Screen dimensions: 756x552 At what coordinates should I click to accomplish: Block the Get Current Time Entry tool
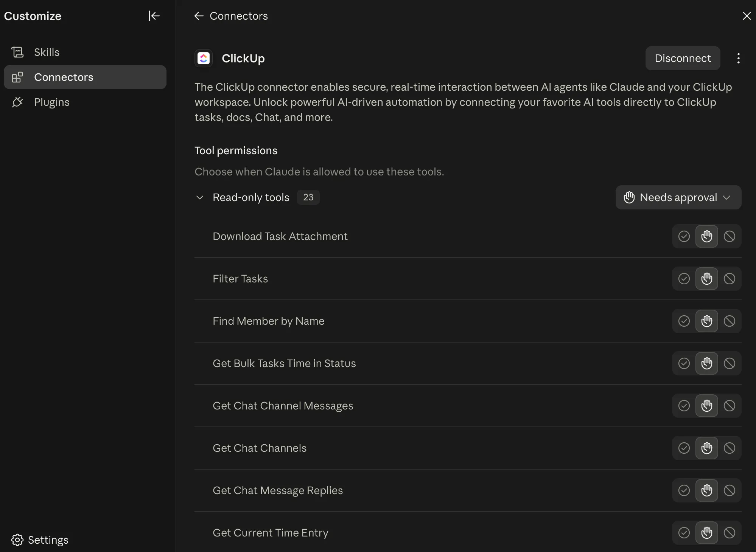click(730, 533)
